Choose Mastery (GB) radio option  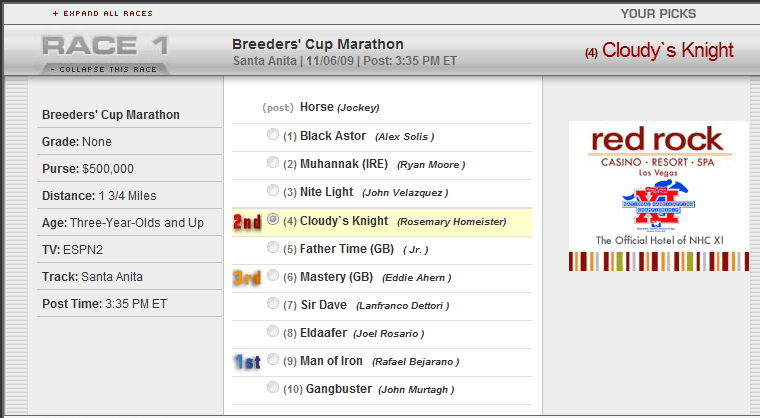tap(273, 275)
